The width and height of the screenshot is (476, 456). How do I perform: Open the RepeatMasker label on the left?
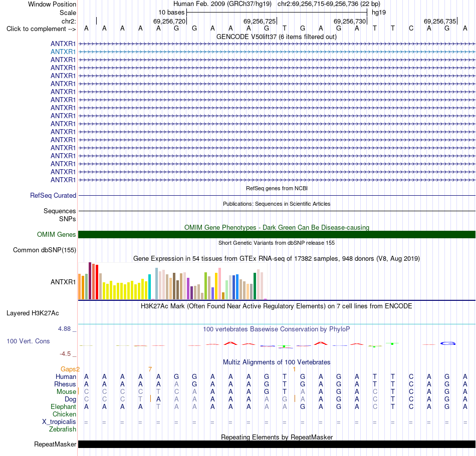click(x=55, y=444)
